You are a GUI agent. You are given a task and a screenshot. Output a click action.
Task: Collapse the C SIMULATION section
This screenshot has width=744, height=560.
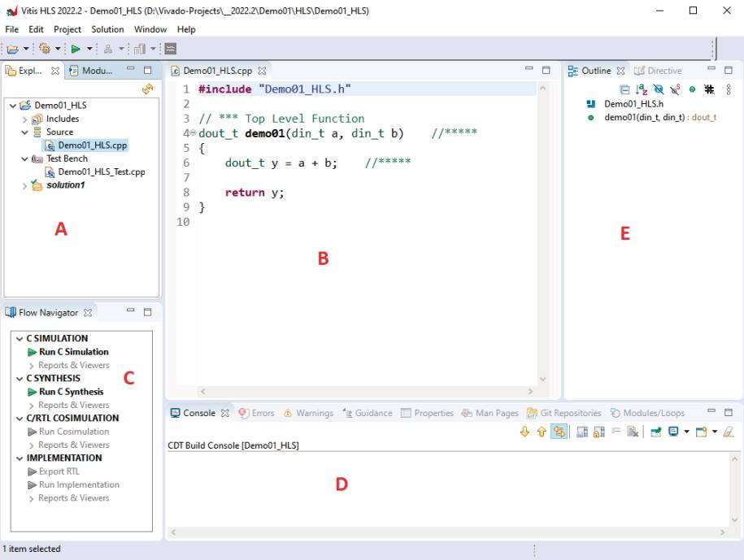(x=20, y=339)
